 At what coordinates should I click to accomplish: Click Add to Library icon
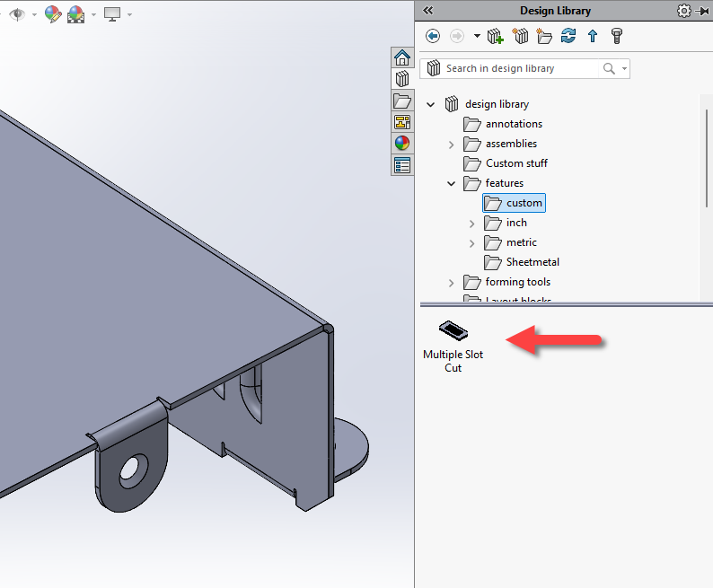pos(495,36)
